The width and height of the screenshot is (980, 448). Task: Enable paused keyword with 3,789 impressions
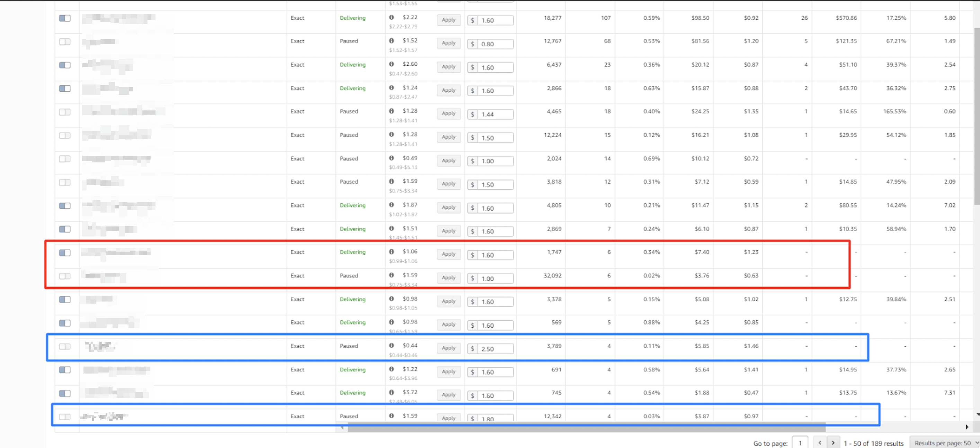click(65, 347)
